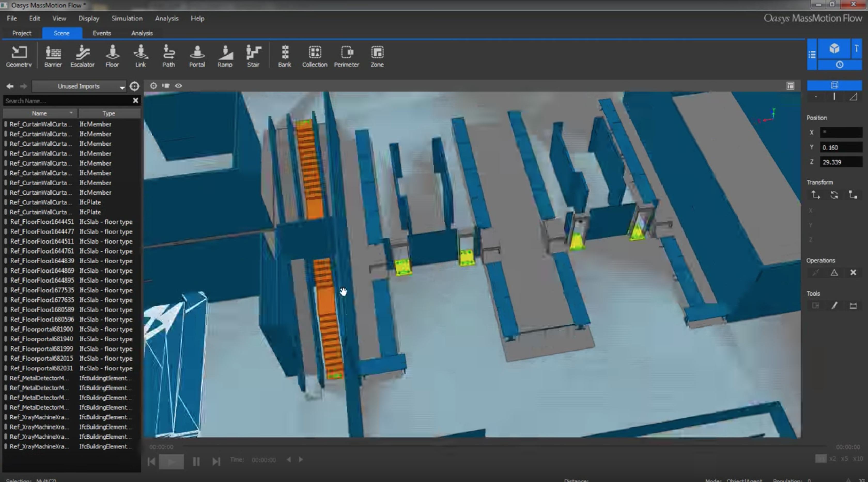Open the Simulation menu
Viewport: 868px width, 482px height.
[127, 19]
